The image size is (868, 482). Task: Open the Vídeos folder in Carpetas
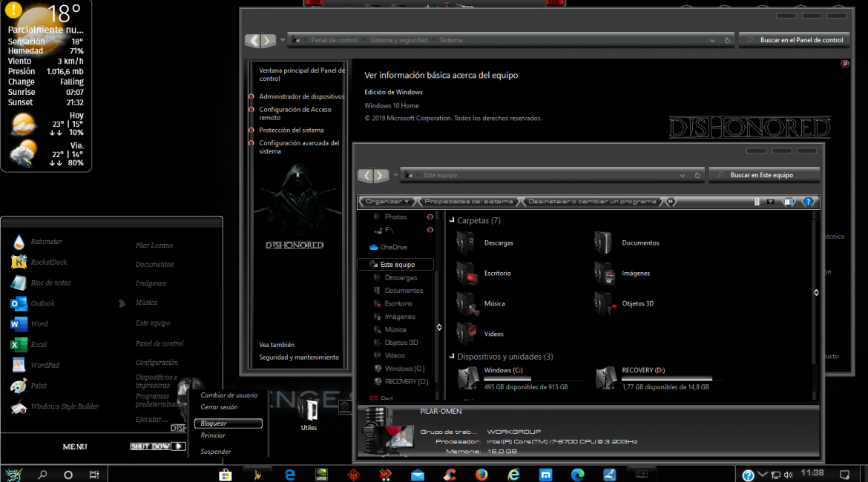480,334
